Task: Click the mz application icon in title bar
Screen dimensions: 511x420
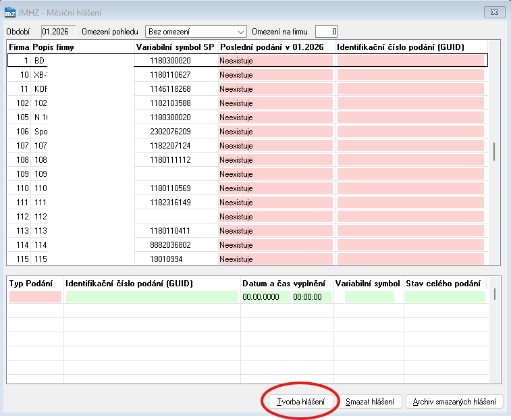Action: (x=9, y=12)
